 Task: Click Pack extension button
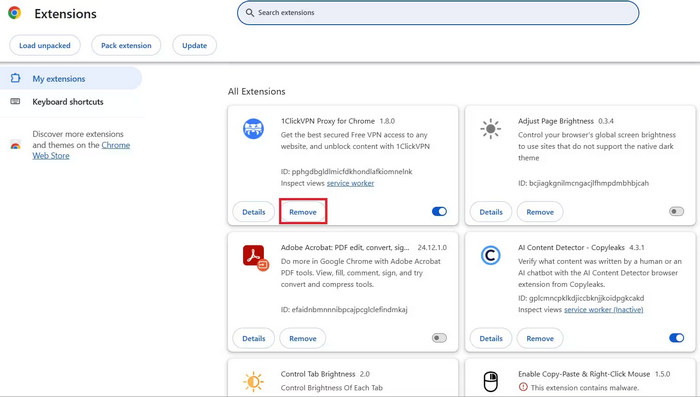(x=126, y=46)
